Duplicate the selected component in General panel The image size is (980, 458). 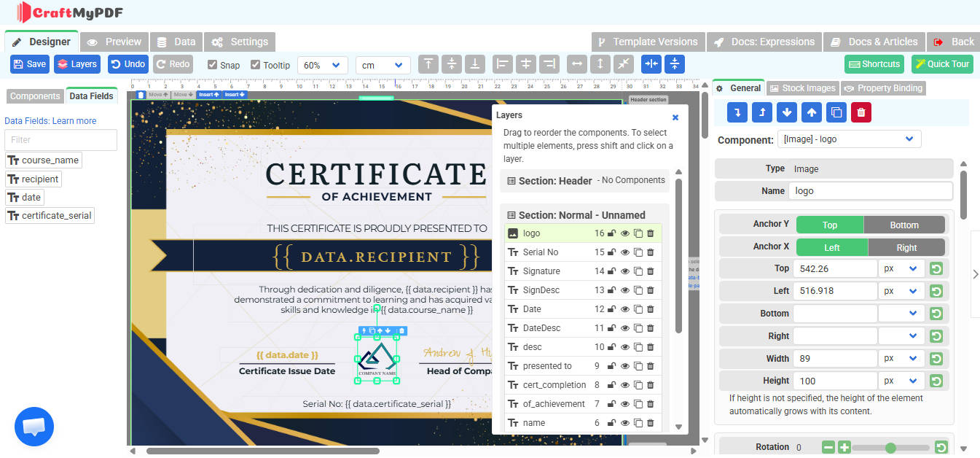click(x=836, y=112)
